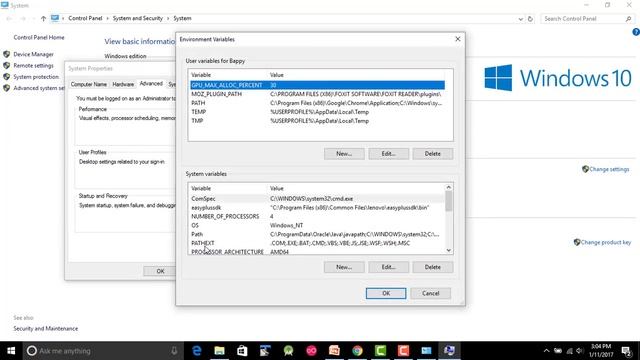The image size is (640, 360).
Task: Open the green Camtasia taskbar icon
Action: (x=380, y=351)
